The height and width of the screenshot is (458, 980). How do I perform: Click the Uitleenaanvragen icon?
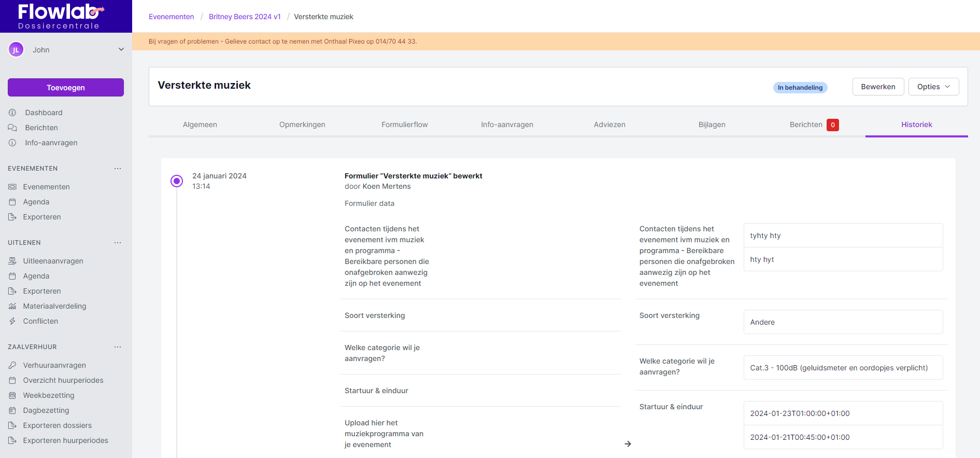pos(12,261)
